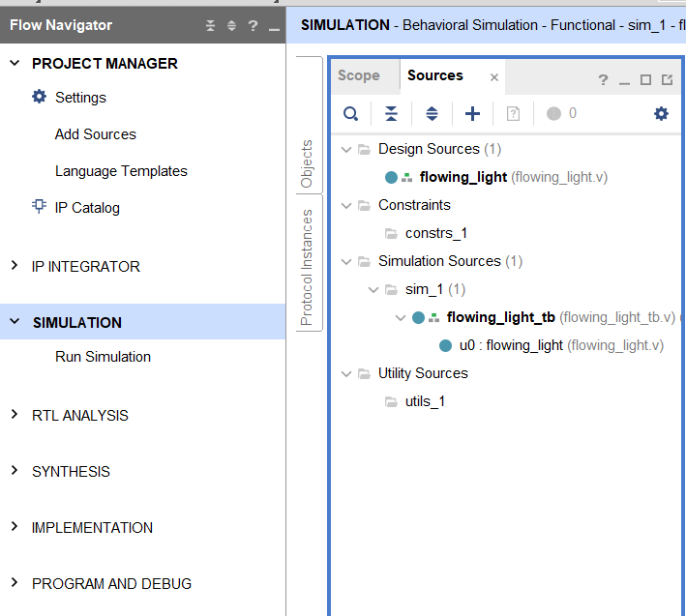Select the constrs_1 folder
The image size is (686, 616).
click(435, 233)
